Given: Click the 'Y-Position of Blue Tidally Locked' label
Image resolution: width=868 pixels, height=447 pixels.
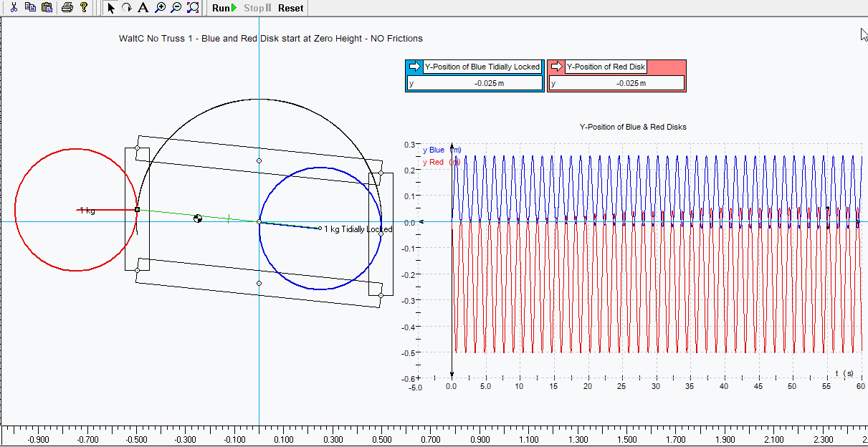Looking at the screenshot, I should click(482, 67).
